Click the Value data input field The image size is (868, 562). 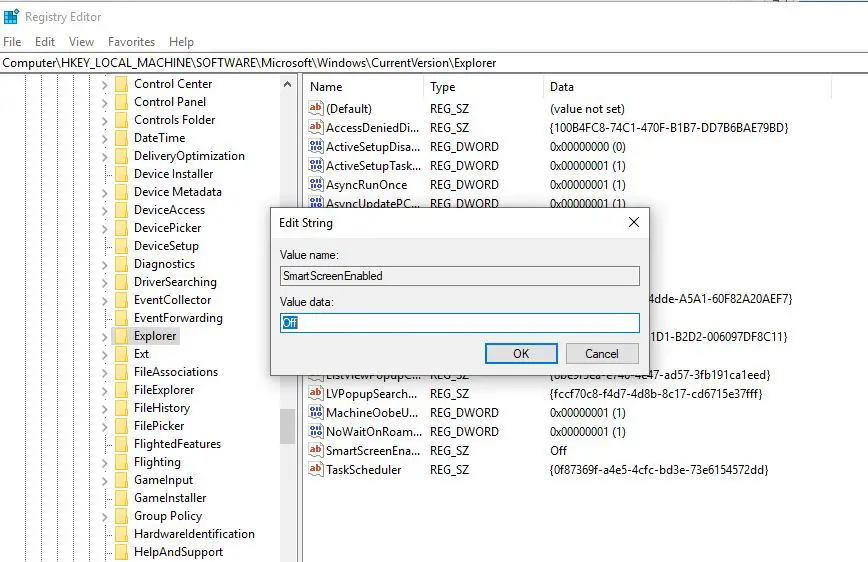click(459, 323)
